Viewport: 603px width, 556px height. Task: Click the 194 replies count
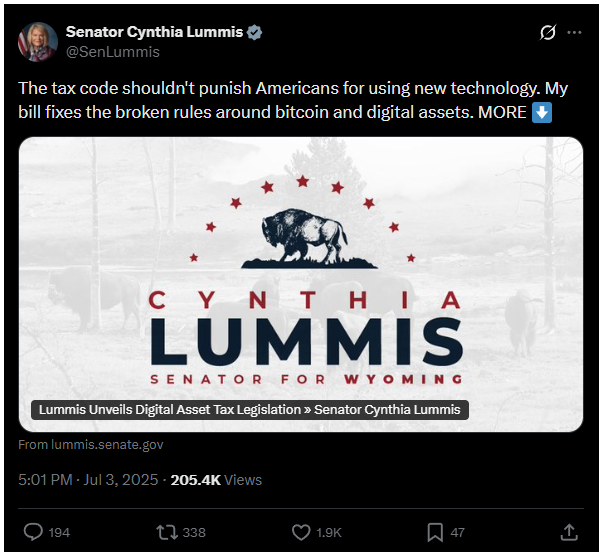[x=59, y=532]
